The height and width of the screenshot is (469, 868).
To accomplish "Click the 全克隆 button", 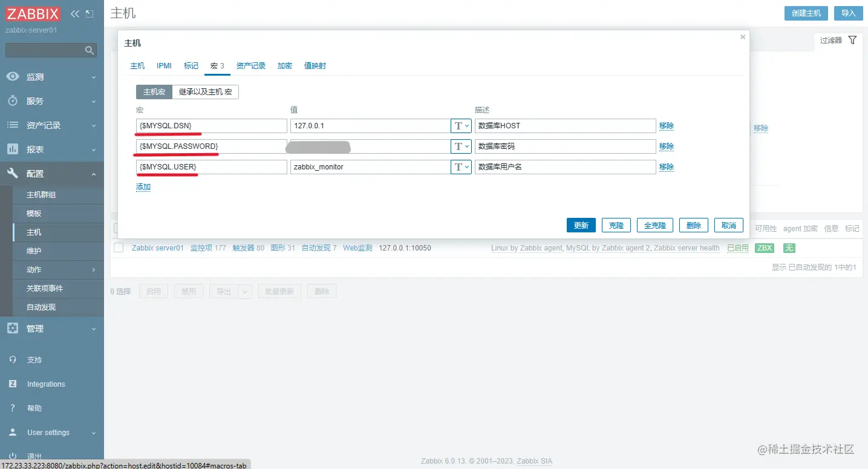I will coord(655,225).
